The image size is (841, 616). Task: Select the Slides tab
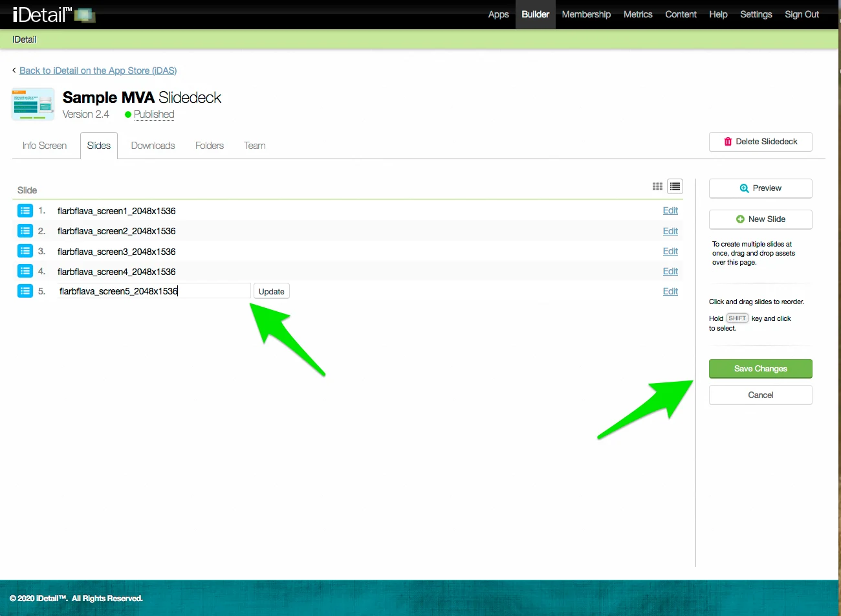(x=99, y=146)
